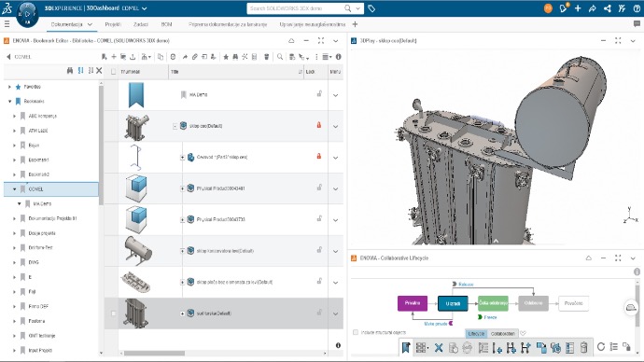The width and height of the screenshot is (644, 362).
Task: Select the Lifecycle tab in lifecycle panel
Action: [x=476, y=334]
